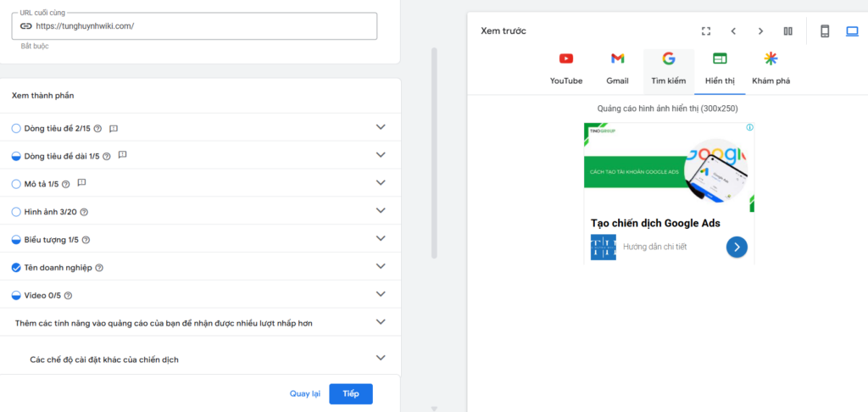This screenshot has width=868, height=412.
Task: Click the status circle for Mô tả 1/5
Action: point(16,185)
